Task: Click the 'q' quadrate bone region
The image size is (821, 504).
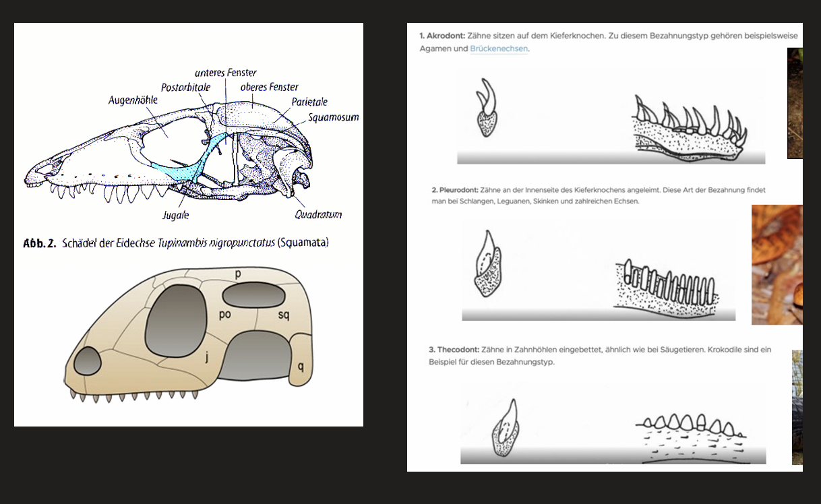Action: pos(301,367)
